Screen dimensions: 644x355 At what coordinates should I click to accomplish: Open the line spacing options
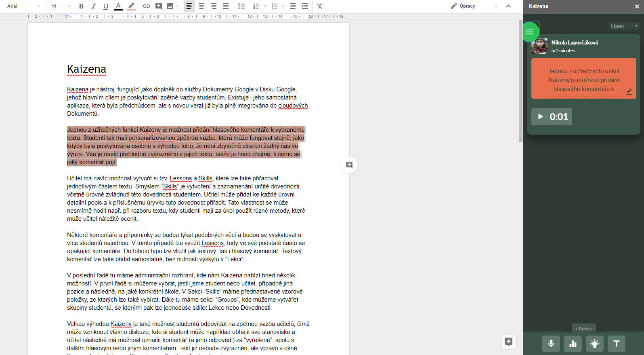click(241, 6)
